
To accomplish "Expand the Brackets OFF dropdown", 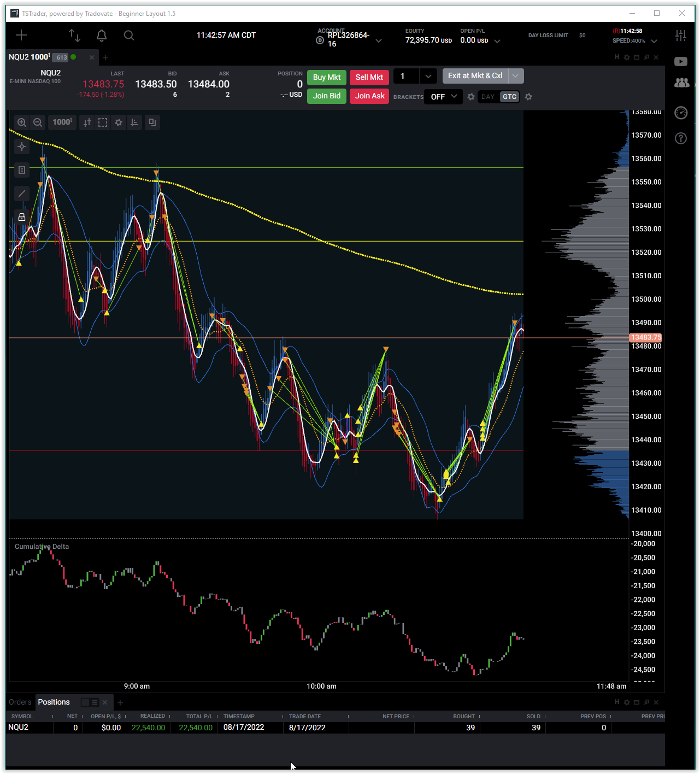I will point(444,97).
